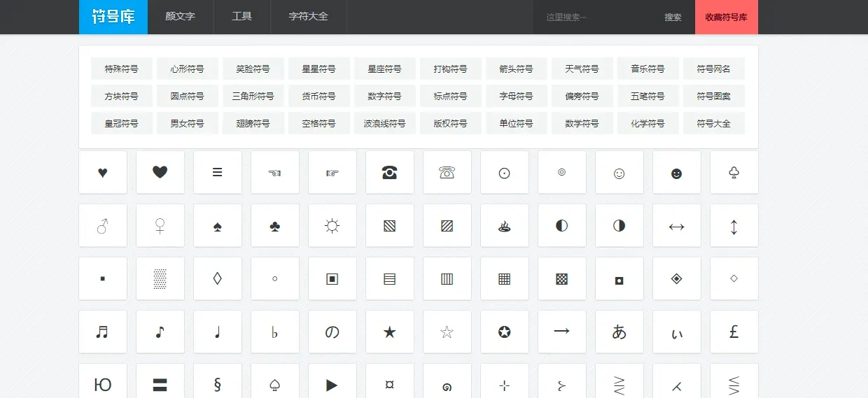This screenshot has height=398, width=868.
Task: Browse the 笑脸符号 category
Action: pyautogui.click(x=253, y=69)
